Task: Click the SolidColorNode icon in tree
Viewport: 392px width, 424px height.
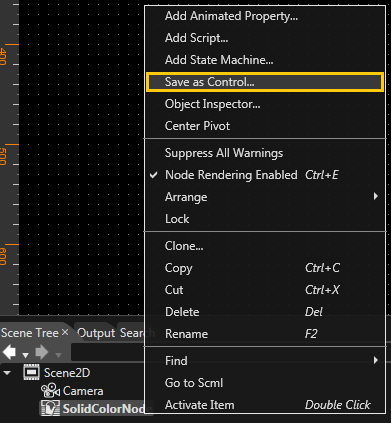Action: (50, 408)
